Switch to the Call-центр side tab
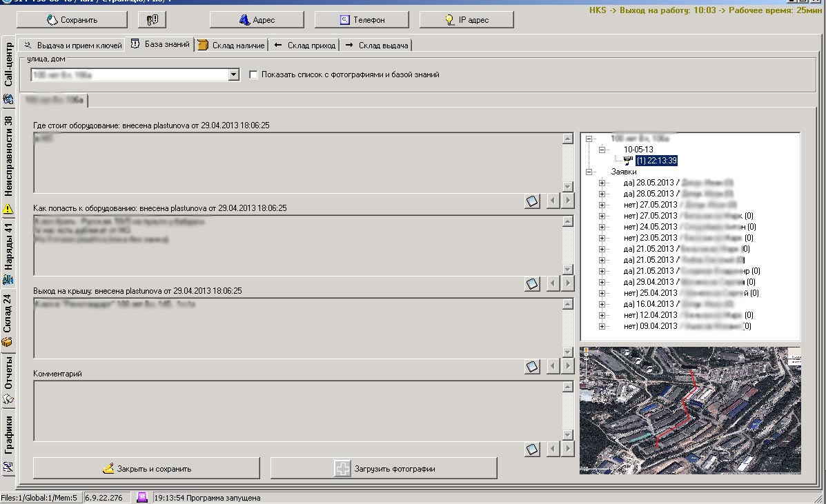 click(x=8, y=72)
